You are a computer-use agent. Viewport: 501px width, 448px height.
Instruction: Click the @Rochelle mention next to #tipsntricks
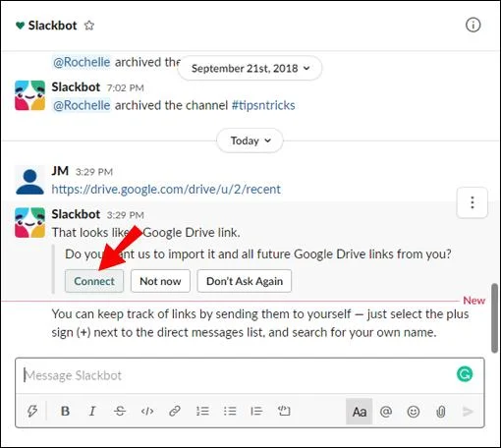[x=82, y=105]
